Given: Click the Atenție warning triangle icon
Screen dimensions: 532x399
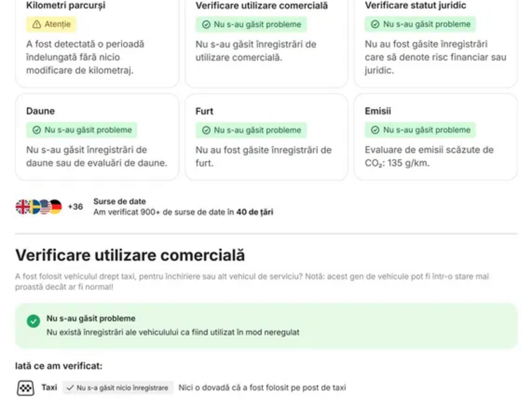Looking at the screenshot, I should (x=37, y=25).
